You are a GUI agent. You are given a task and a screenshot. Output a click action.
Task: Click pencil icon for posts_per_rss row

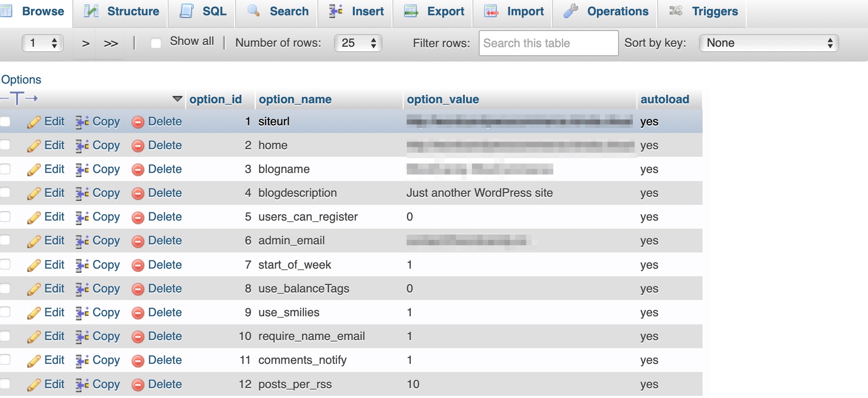[x=34, y=385]
